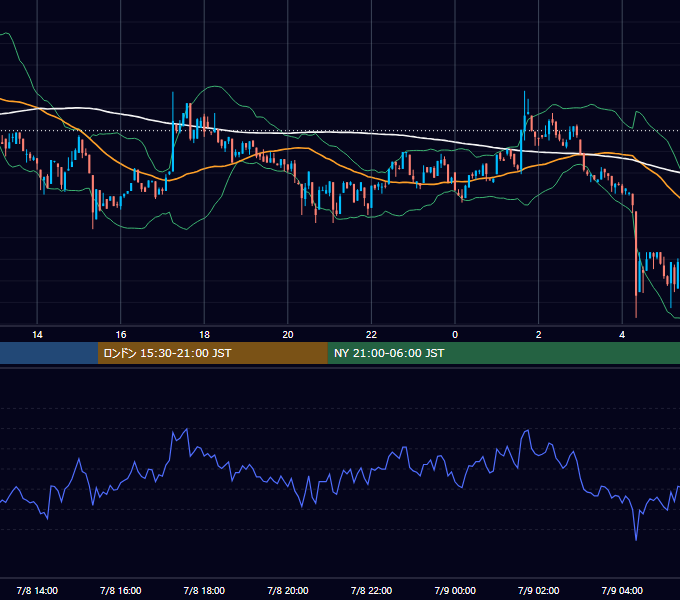The image size is (680, 600).
Task: Click the 14 hour label on the price chart axis
Action: [x=37, y=335]
